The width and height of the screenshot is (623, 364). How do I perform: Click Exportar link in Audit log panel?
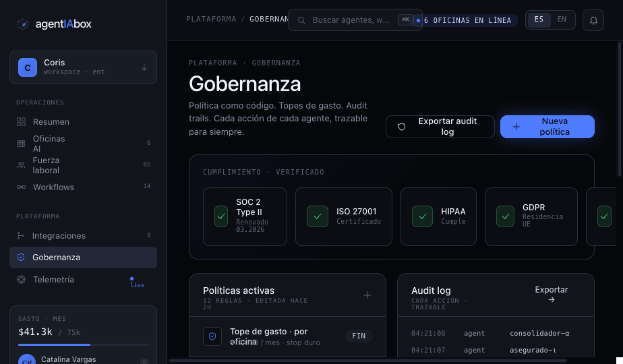click(551, 295)
